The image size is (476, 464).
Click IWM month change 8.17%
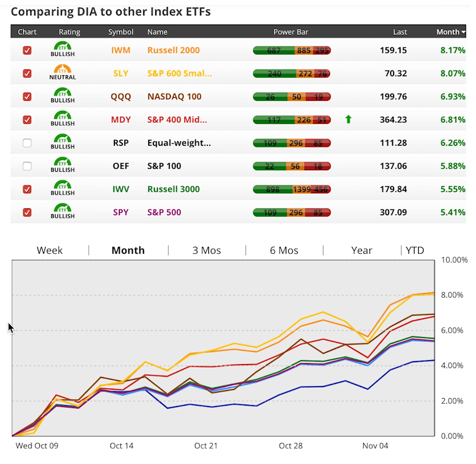pyautogui.click(x=453, y=50)
